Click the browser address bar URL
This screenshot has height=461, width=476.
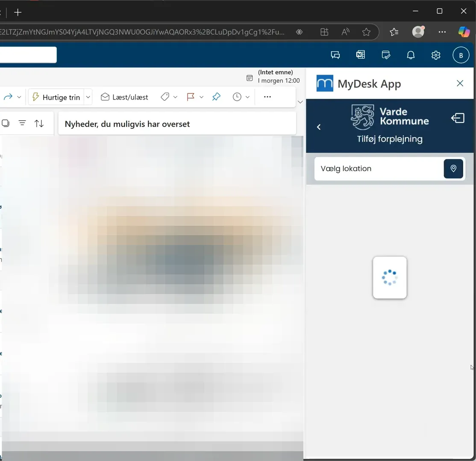click(142, 32)
